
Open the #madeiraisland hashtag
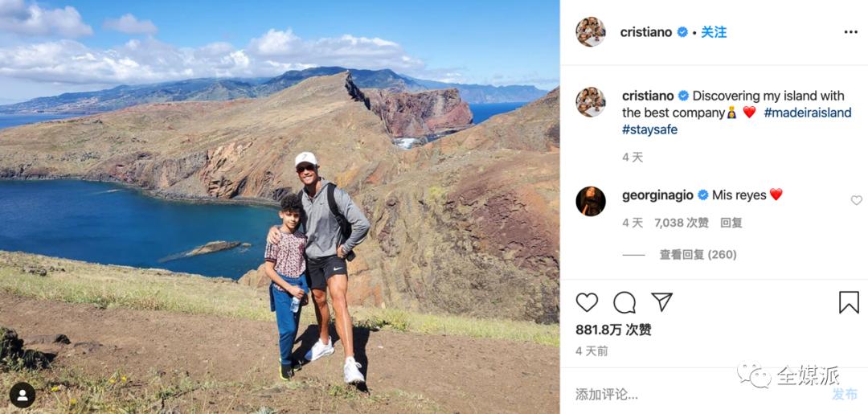(808, 113)
